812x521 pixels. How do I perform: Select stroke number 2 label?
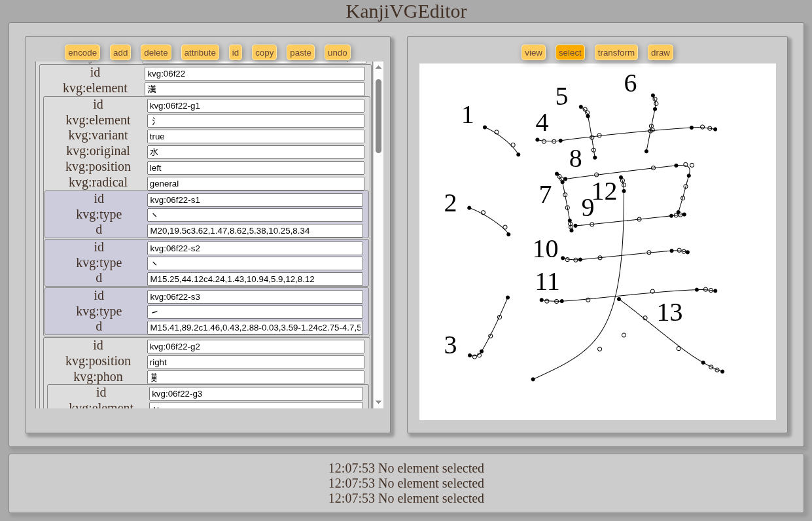click(450, 203)
